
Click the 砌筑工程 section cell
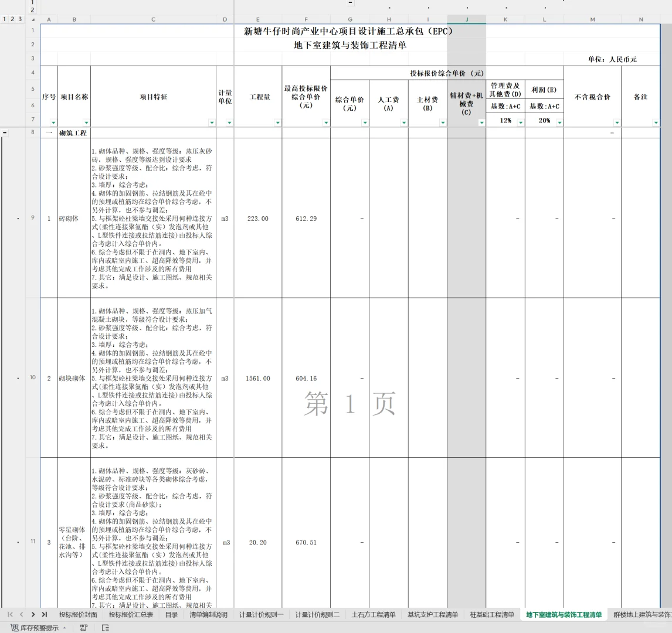coord(74,133)
